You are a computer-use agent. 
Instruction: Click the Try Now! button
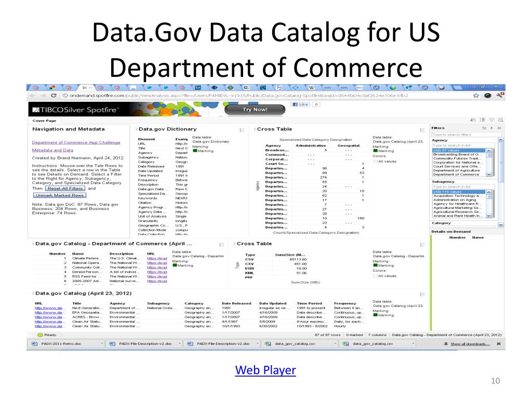click(255, 110)
